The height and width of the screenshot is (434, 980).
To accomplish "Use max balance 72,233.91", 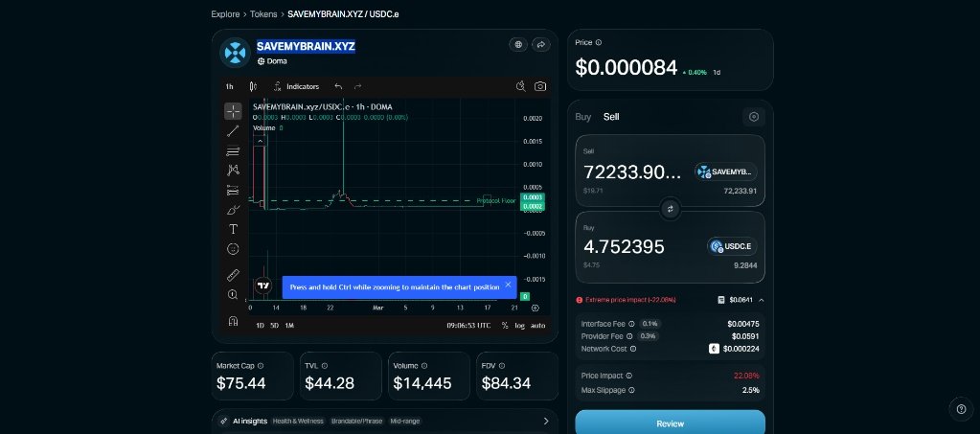I will coord(740,191).
